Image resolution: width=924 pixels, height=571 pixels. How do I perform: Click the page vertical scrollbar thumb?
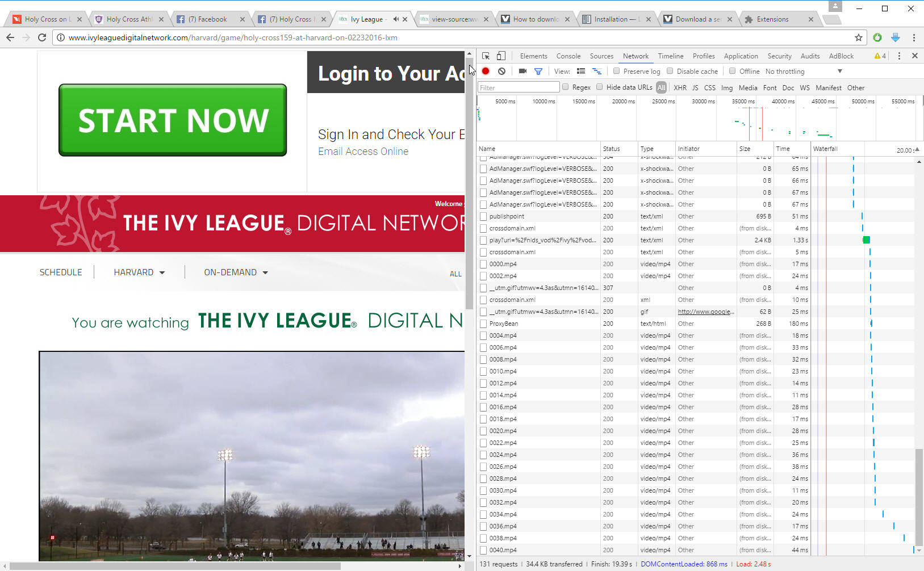point(469,184)
